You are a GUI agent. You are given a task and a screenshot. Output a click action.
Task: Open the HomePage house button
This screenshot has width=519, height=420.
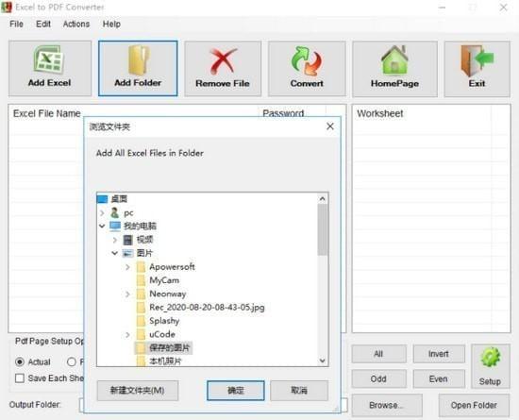[394, 69]
